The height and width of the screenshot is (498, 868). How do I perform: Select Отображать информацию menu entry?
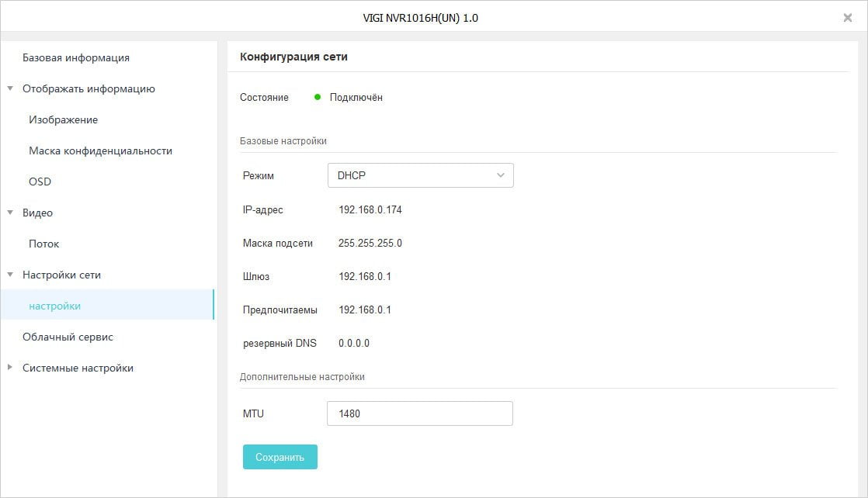(x=89, y=88)
